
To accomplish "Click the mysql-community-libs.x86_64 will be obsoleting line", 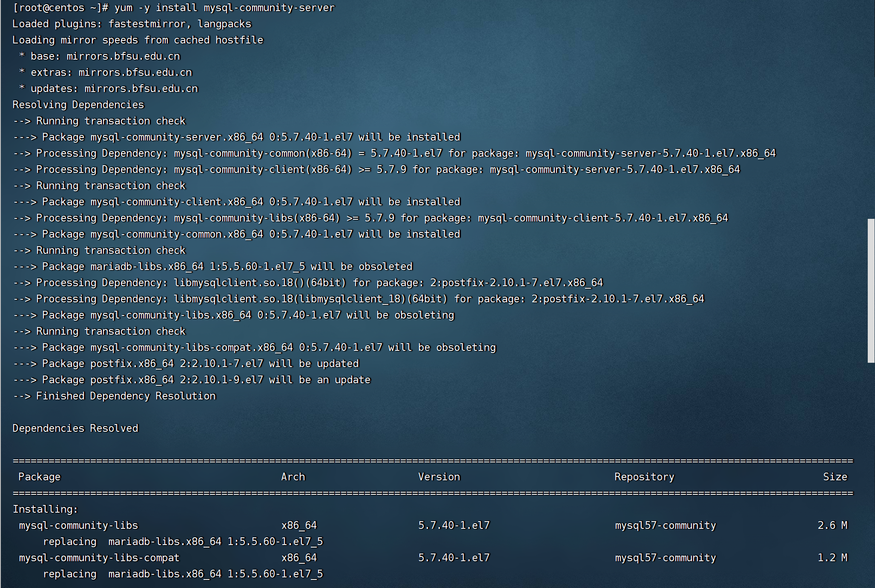I will (234, 315).
